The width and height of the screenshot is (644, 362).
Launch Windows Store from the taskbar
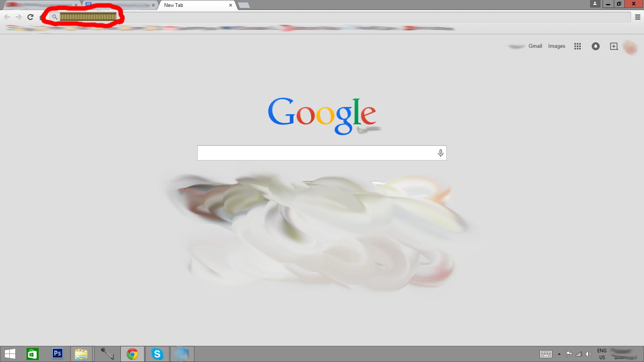[33, 354]
